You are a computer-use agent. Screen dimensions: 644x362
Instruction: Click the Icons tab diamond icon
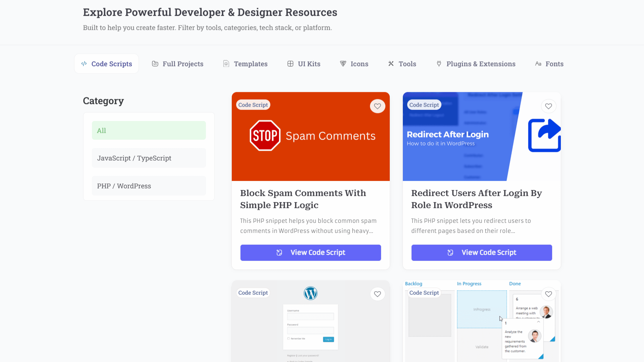(343, 64)
